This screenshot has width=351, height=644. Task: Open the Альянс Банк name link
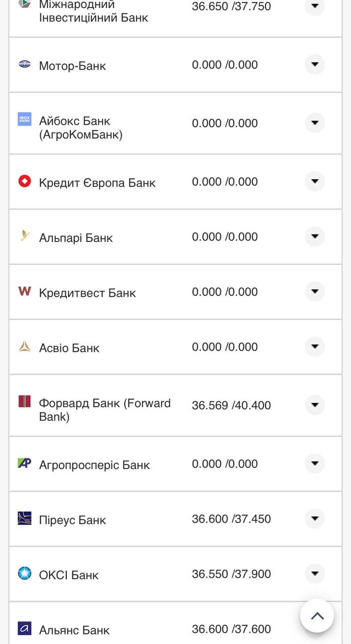pos(74,630)
